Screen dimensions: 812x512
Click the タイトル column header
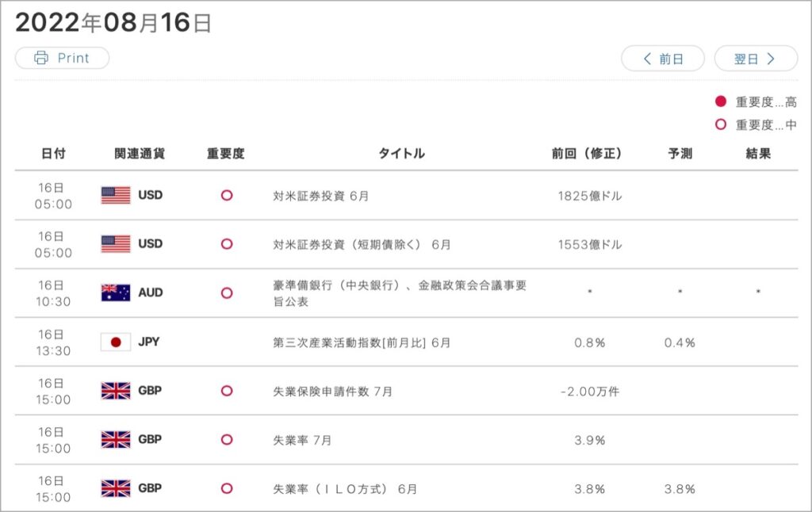pos(402,153)
